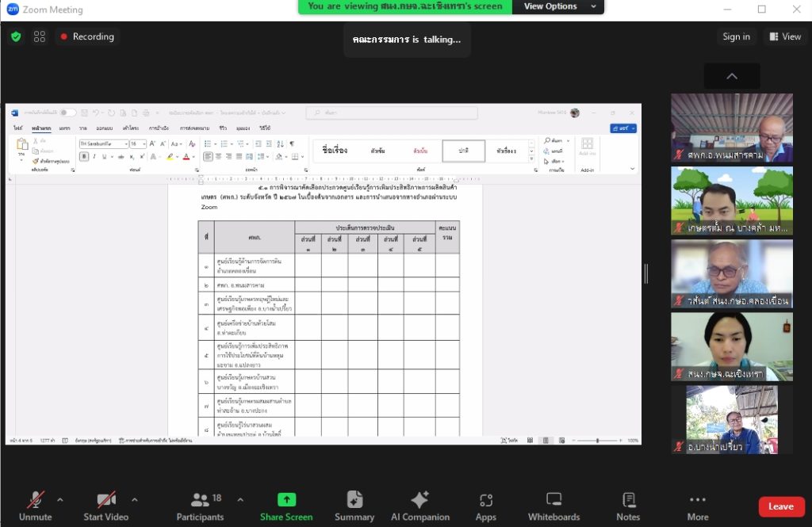
Task: Collapse the video thumbnails strip upward
Action: [731, 76]
